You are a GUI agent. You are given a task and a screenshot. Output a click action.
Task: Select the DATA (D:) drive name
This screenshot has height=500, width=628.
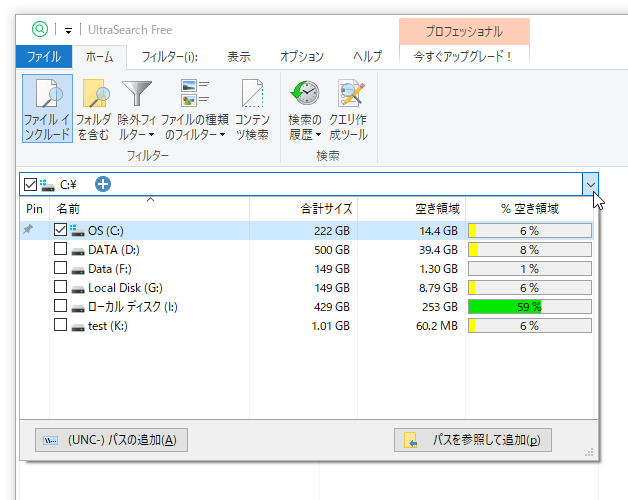[x=114, y=250]
